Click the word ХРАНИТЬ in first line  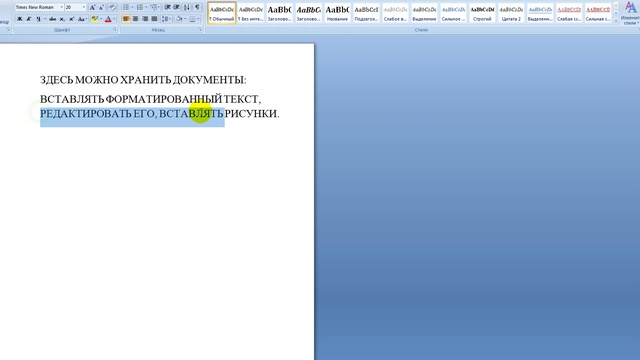tap(145, 80)
